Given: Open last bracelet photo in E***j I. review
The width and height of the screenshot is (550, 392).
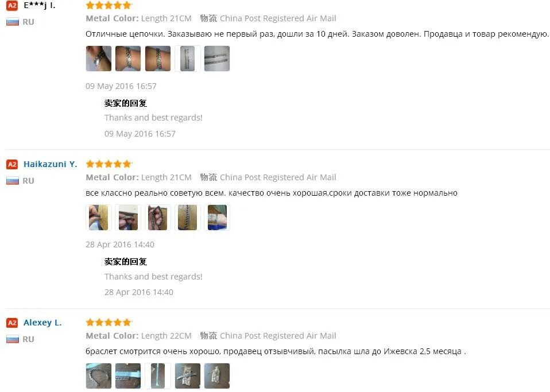Looking at the screenshot, I should click(217, 59).
